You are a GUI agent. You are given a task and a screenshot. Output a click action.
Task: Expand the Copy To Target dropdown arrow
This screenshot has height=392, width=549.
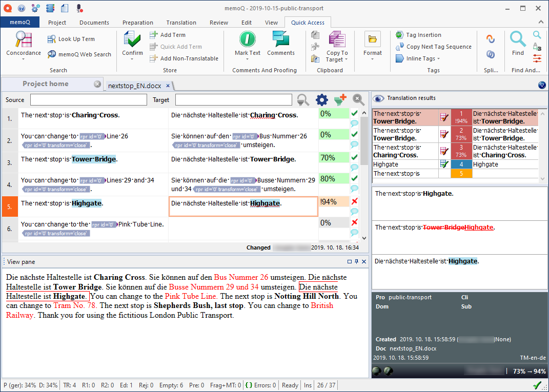(347, 59)
